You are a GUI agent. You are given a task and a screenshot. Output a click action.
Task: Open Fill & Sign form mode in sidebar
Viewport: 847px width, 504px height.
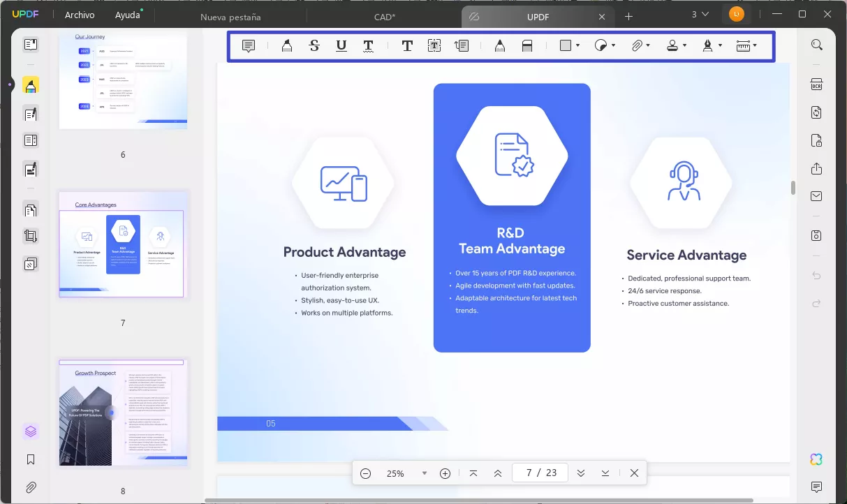coord(31,168)
